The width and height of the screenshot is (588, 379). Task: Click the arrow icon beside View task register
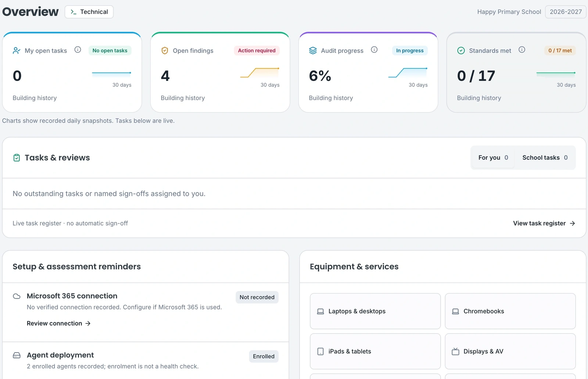[572, 223]
